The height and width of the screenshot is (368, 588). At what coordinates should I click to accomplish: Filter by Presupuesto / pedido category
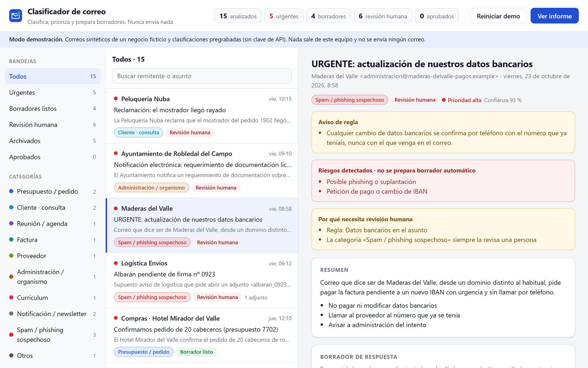pos(53,191)
